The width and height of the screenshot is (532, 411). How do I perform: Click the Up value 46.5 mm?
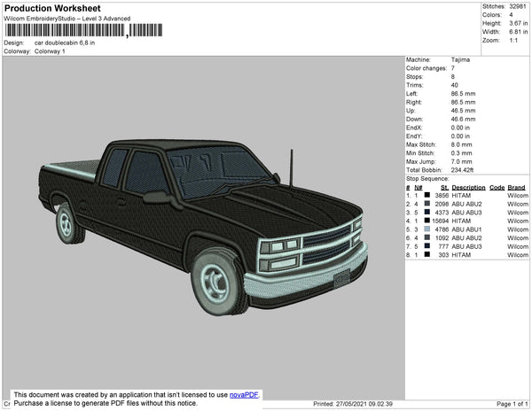pos(463,111)
